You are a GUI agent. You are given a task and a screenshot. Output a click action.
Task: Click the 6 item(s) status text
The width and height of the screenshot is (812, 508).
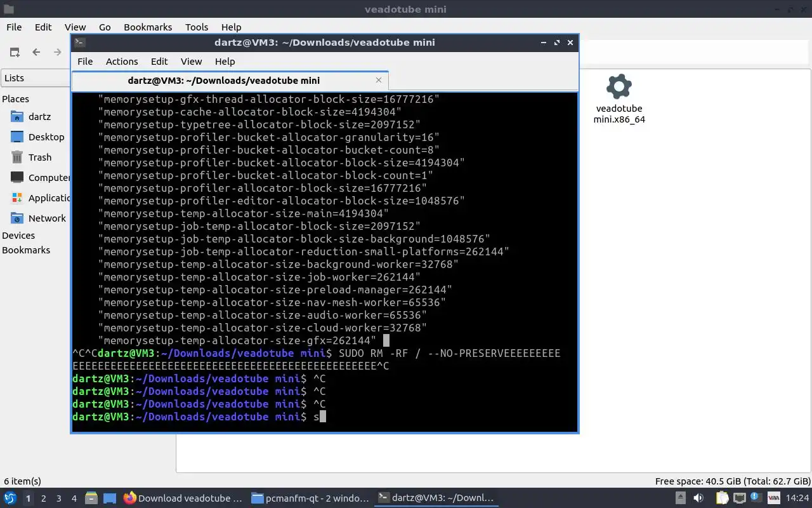23,481
